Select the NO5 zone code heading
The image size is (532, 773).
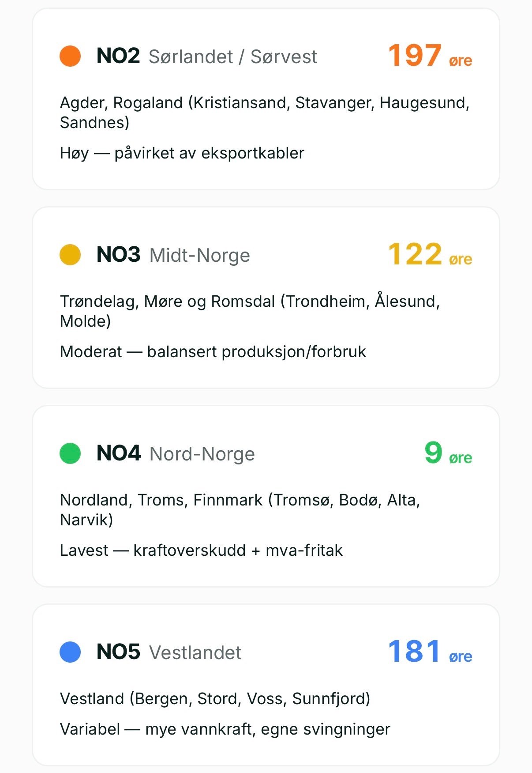click(118, 652)
